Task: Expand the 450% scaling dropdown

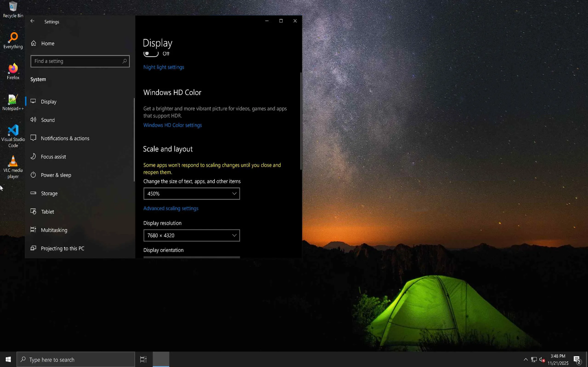Action: [192, 194]
